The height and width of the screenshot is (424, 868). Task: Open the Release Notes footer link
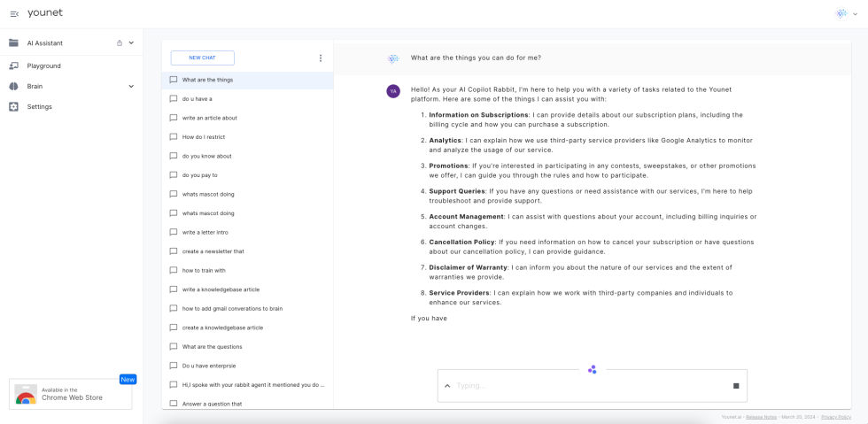pyautogui.click(x=761, y=416)
